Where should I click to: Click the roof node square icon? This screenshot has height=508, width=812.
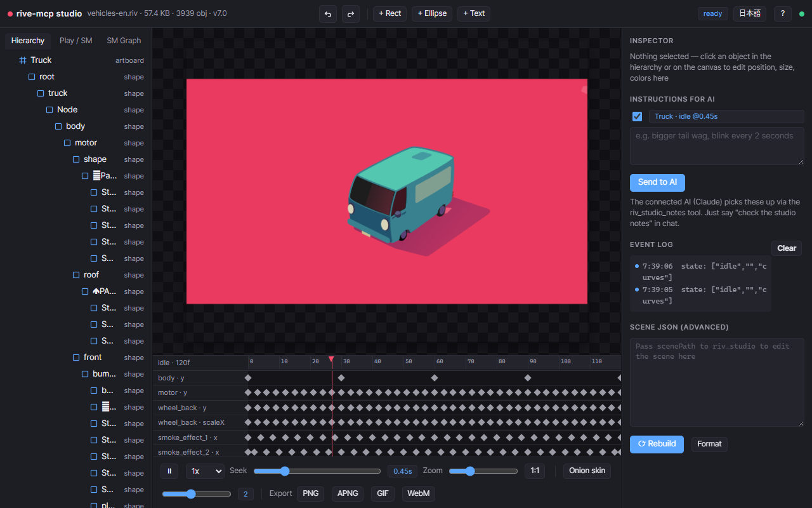[x=76, y=275]
